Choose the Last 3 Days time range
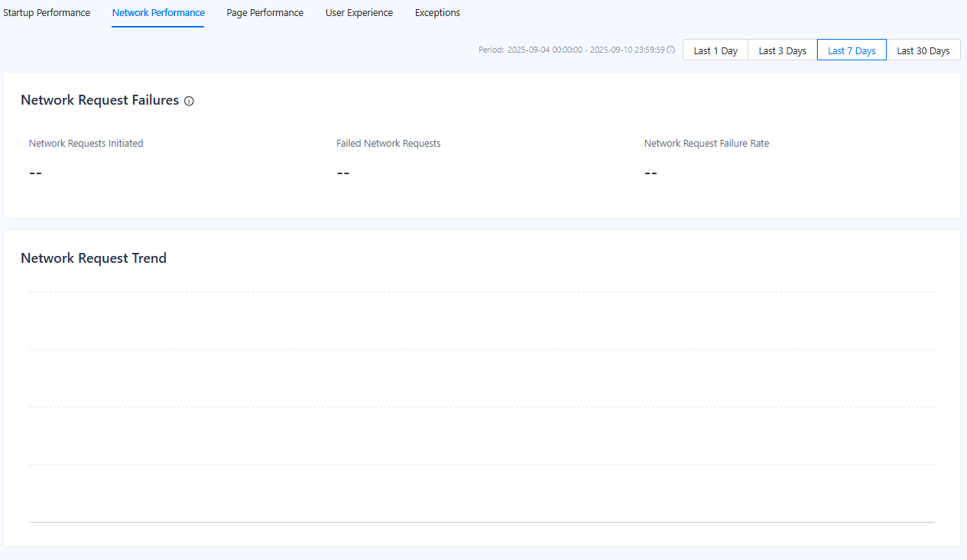Image resolution: width=967 pixels, height=560 pixels. [x=782, y=50]
